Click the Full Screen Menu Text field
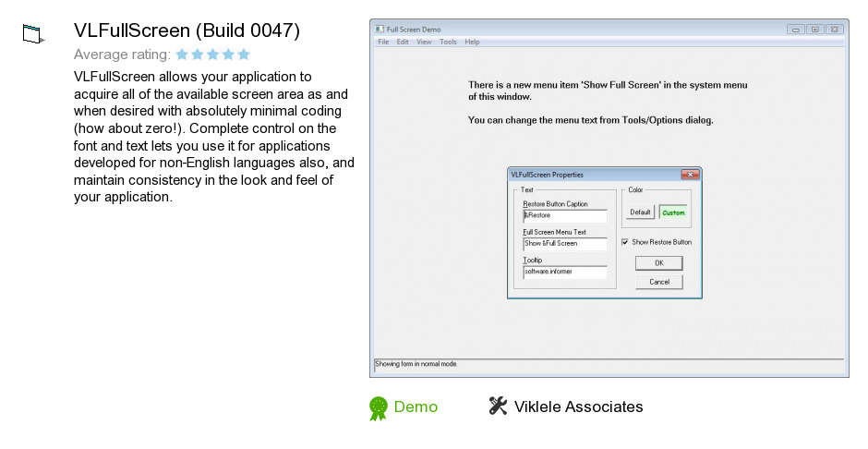The image size is (868, 449). point(564,244)
